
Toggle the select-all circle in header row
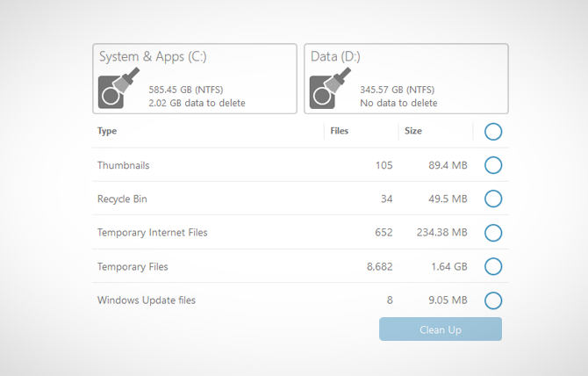pos(493,132)
